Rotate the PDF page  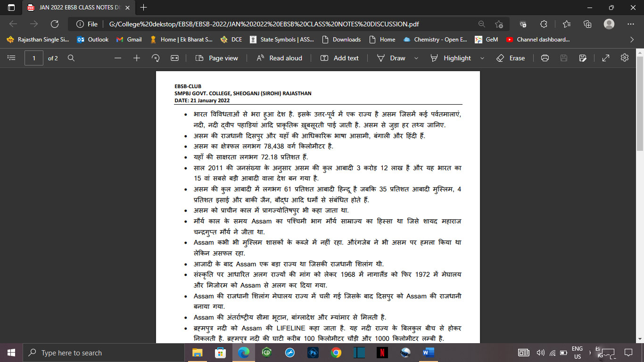[156, 58]
